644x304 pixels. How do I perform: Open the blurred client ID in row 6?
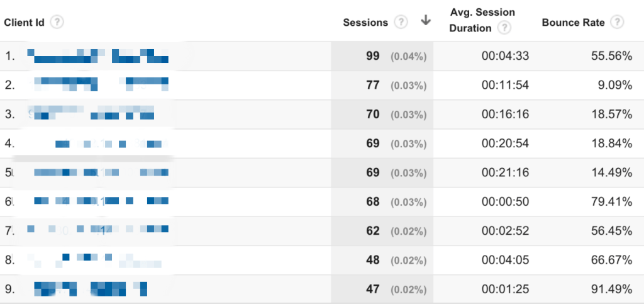(101, 201)
